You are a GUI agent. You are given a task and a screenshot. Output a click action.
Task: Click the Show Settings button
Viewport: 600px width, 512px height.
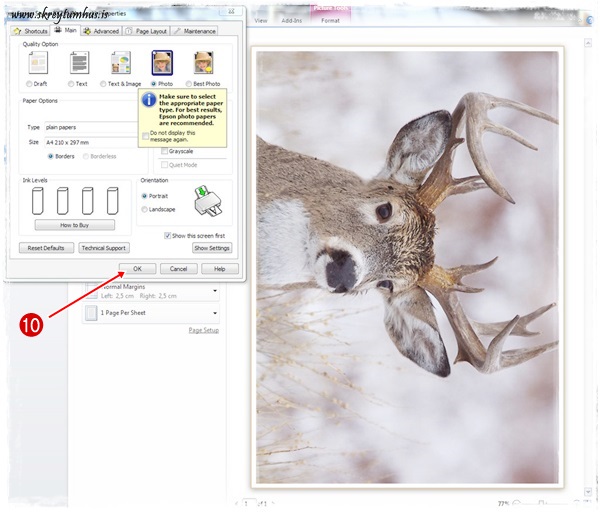click(x=212, y=248)
